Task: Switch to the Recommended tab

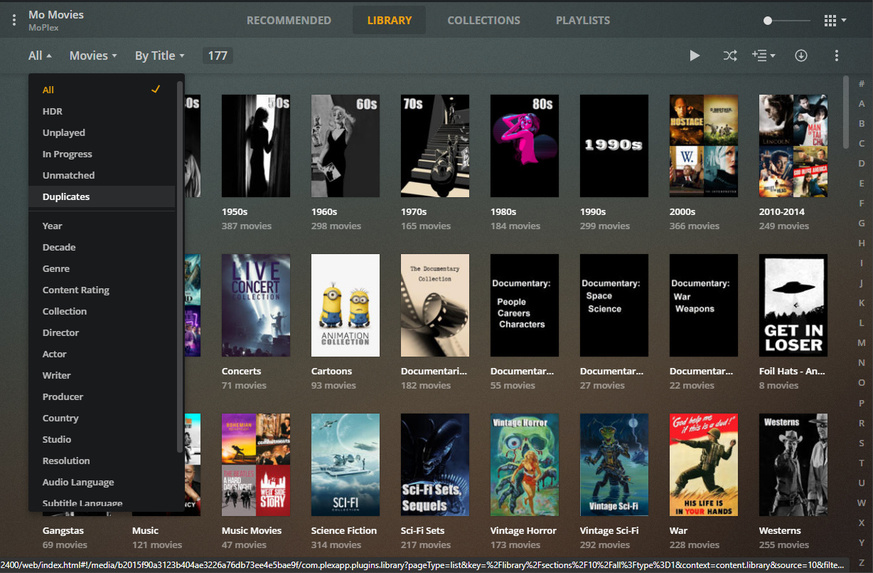Action: point(288,21)
